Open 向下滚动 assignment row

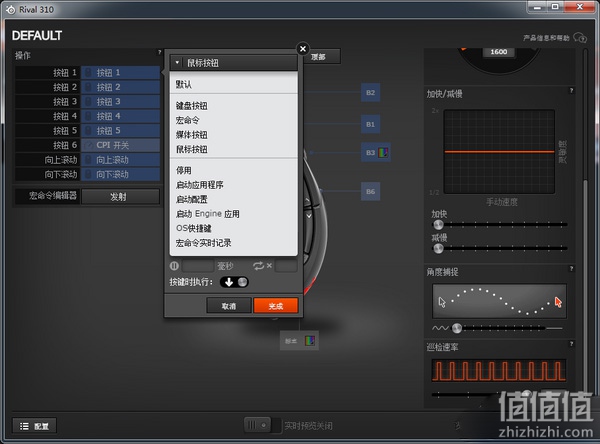(x=120, y=174)
